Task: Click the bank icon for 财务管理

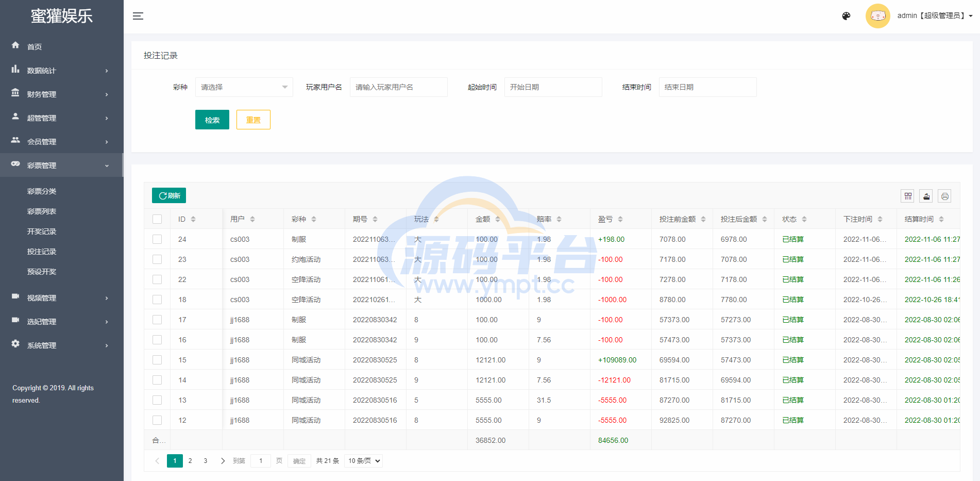Action: pyautogui.click(x=15, y=93)
